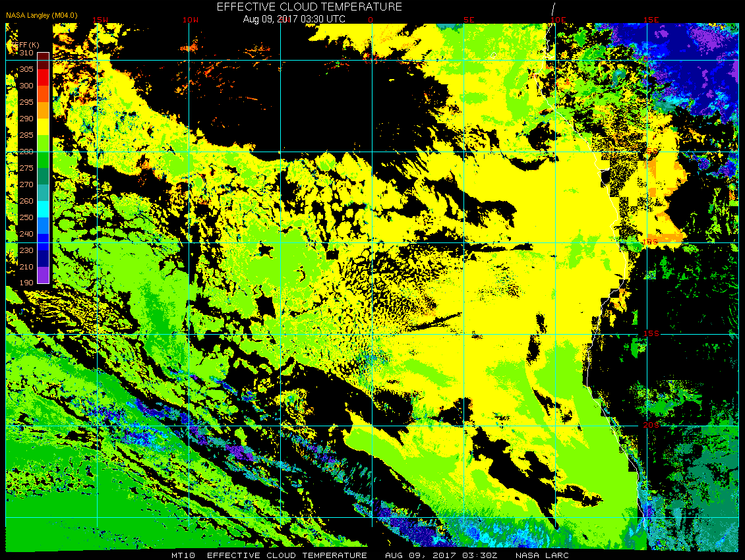Screen dimensions: 745x560
Task: Click the light teal 260–270 K swatch
Action: click(x=44, y=193)
